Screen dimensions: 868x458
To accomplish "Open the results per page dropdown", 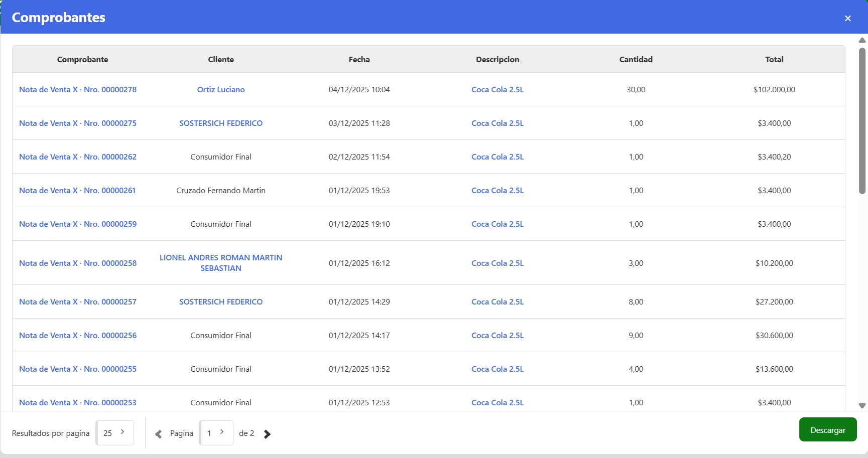I will pos(115,433).
